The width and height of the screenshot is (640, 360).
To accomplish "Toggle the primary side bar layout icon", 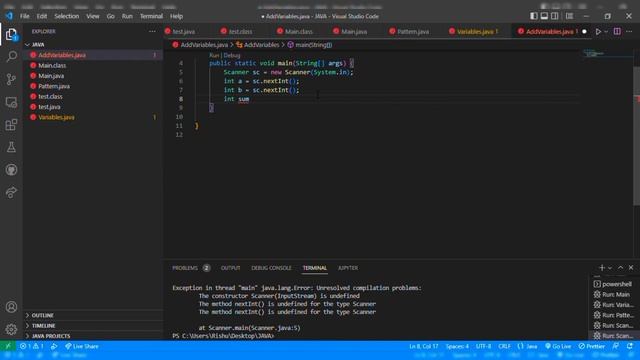I will [533, 16].
